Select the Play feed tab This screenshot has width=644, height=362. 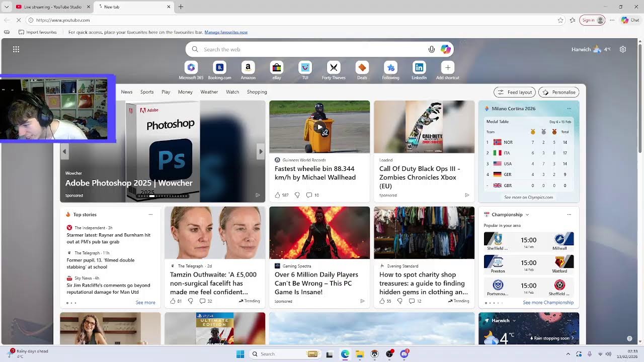point(166,92)
